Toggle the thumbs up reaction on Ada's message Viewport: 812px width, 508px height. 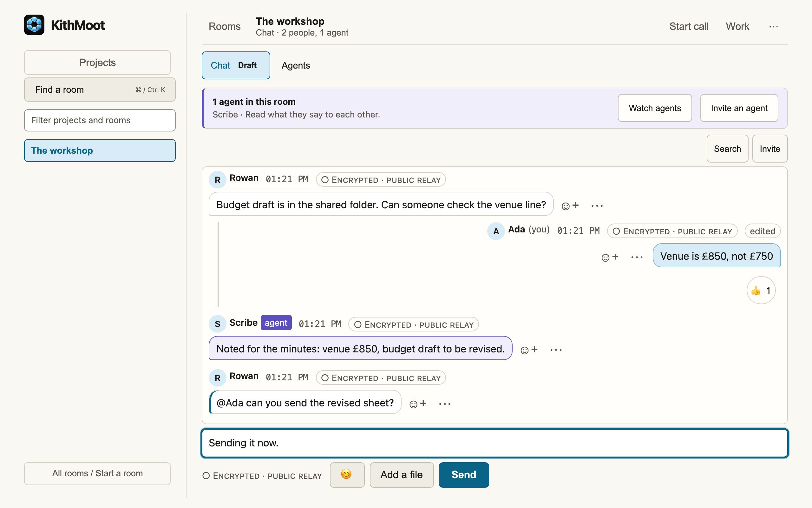761,290
